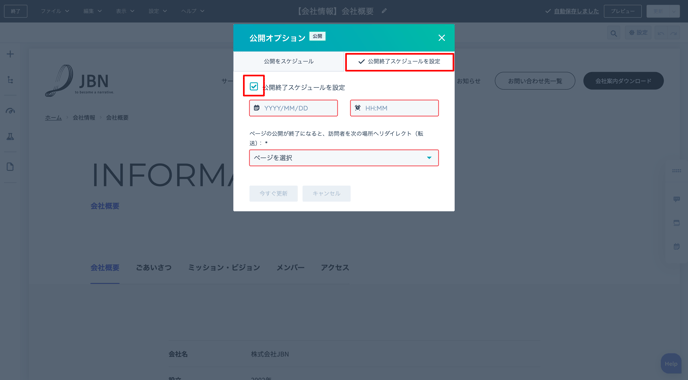The height and width of the screenshot is (380, 688).
Task: Click the 自動保存しました link
Action: point(576,11)
